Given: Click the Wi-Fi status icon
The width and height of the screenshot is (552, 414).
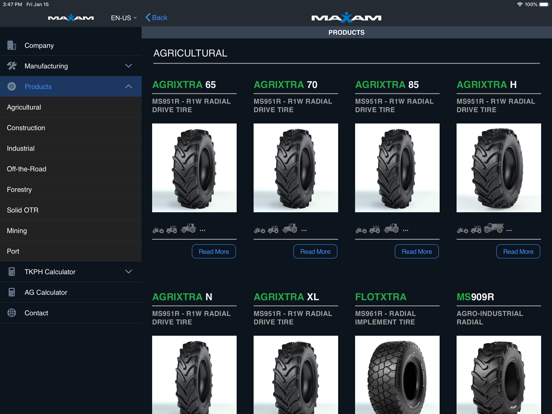Looking at the screenshot, I should [520, 4].
